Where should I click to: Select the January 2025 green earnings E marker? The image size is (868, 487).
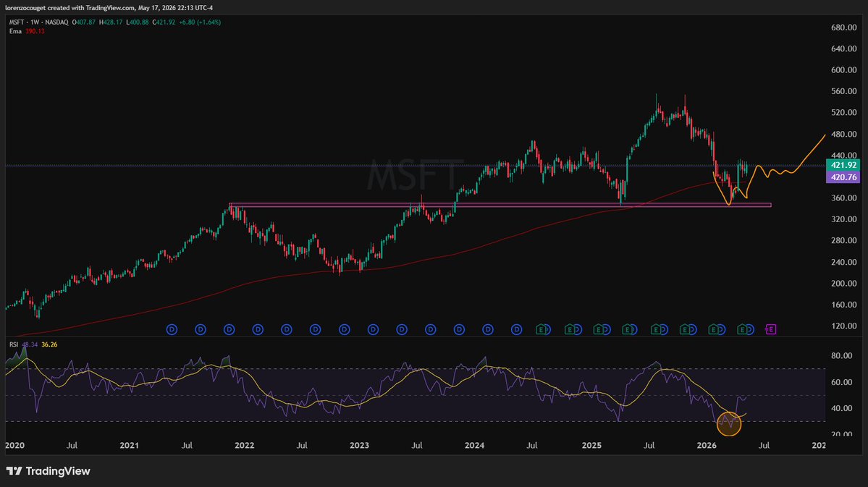pos(598,329)
